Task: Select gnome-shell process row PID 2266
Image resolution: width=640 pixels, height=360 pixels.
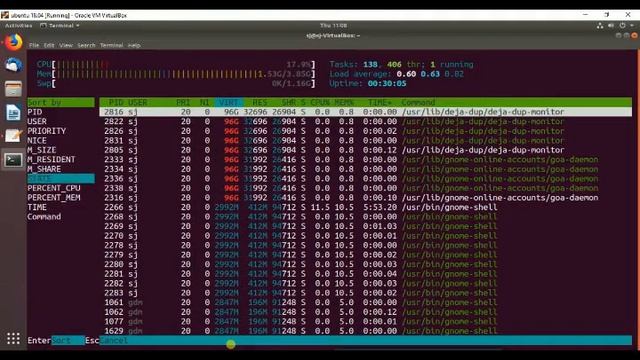Action: point(366,207)
